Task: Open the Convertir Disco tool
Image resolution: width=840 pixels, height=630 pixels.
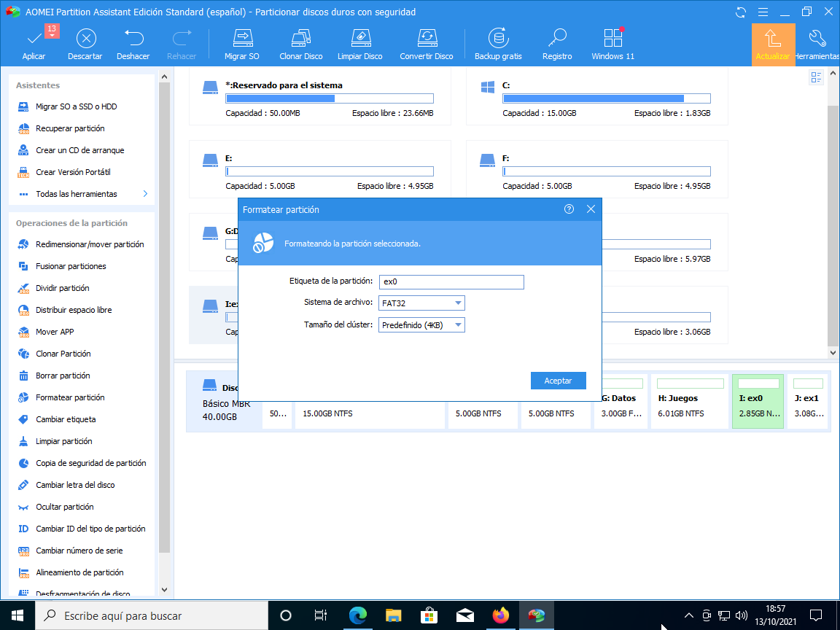Action: 427,44
